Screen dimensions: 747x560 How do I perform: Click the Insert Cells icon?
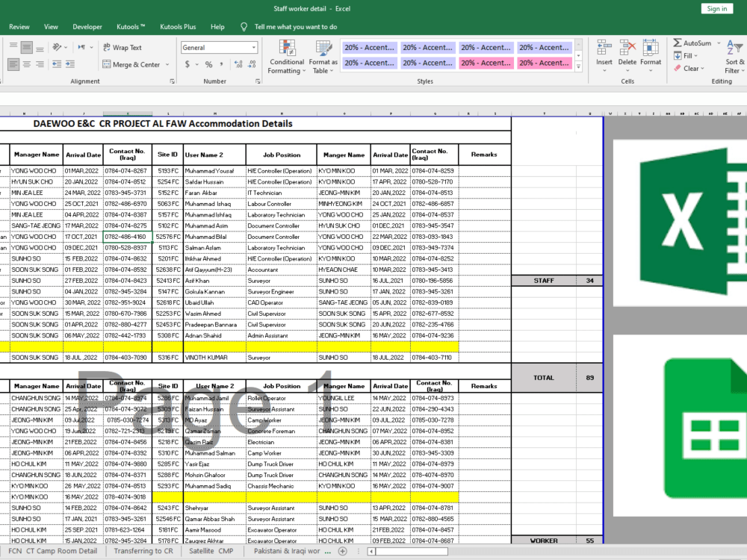(604, 46)
